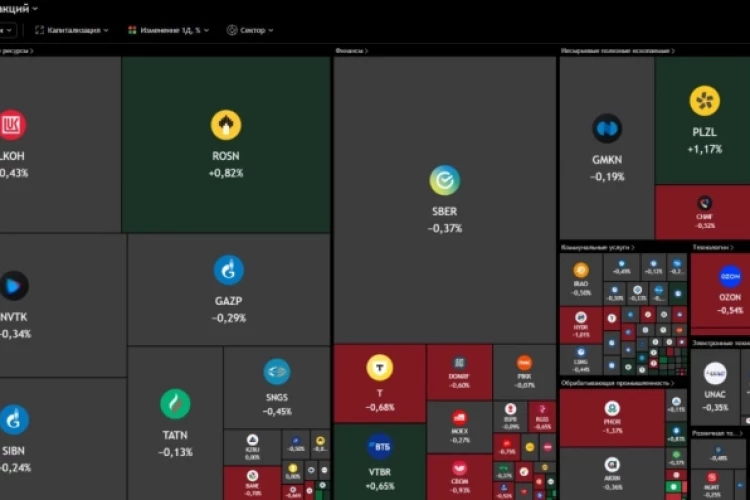Click the Sberbank SBER logo

[444, 180]
